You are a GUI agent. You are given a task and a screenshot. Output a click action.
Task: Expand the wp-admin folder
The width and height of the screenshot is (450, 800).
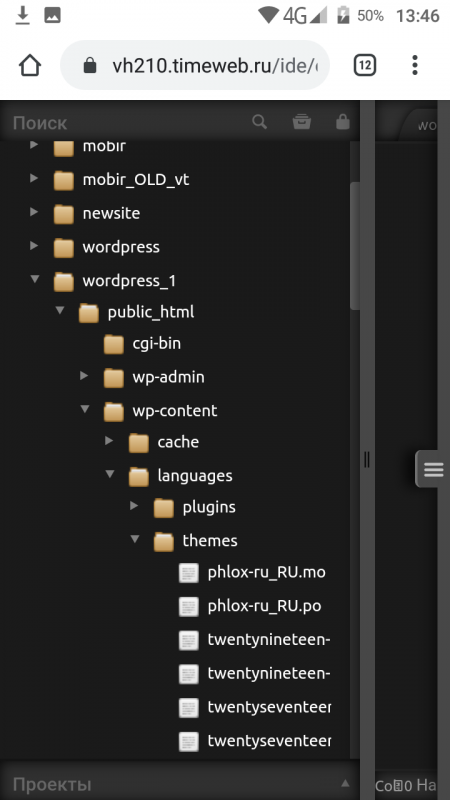coord(84,376)
